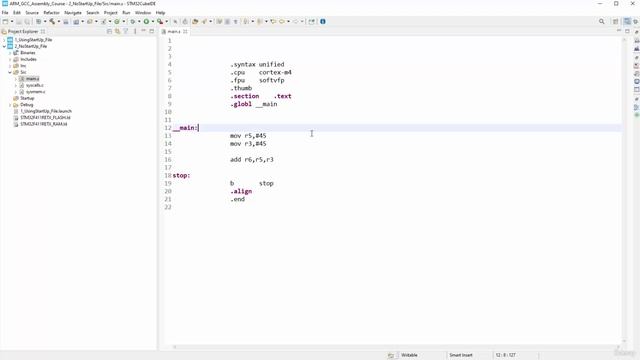640x360 pixels.
Task: Open the Run menu
Action: [x=126, y=13]
